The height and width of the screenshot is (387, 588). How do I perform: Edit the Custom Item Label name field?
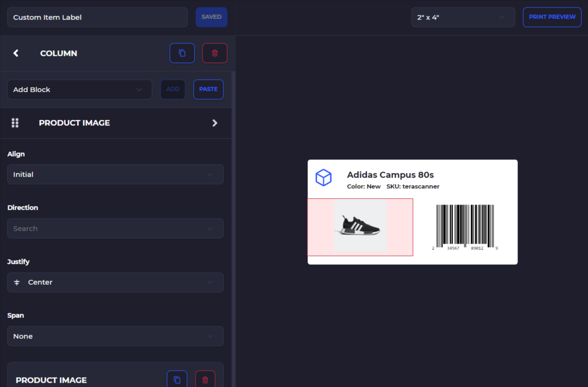[x=97, y=17]
